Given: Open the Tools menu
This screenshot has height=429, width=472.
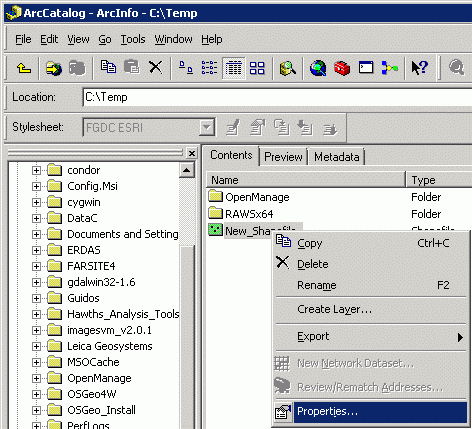Looking at the screenshot, I should tap(133, 39).
